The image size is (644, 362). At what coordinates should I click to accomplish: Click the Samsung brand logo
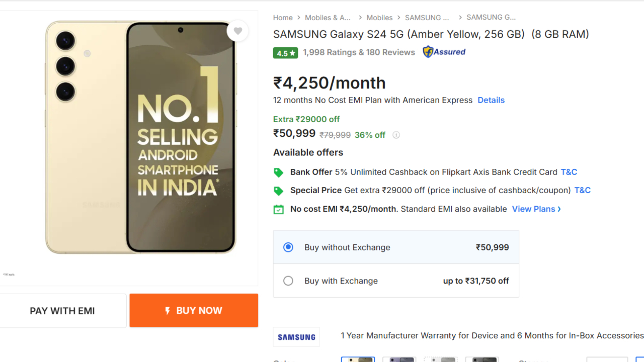[x=296, y=337]
